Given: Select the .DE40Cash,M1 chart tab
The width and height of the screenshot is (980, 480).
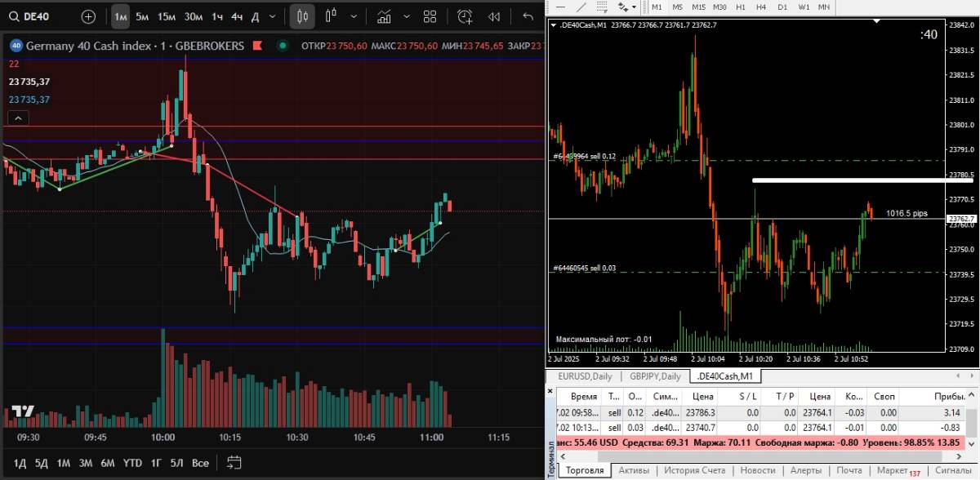Looking at the screenshot, I should pyautogui.click(x=724, y=376).
